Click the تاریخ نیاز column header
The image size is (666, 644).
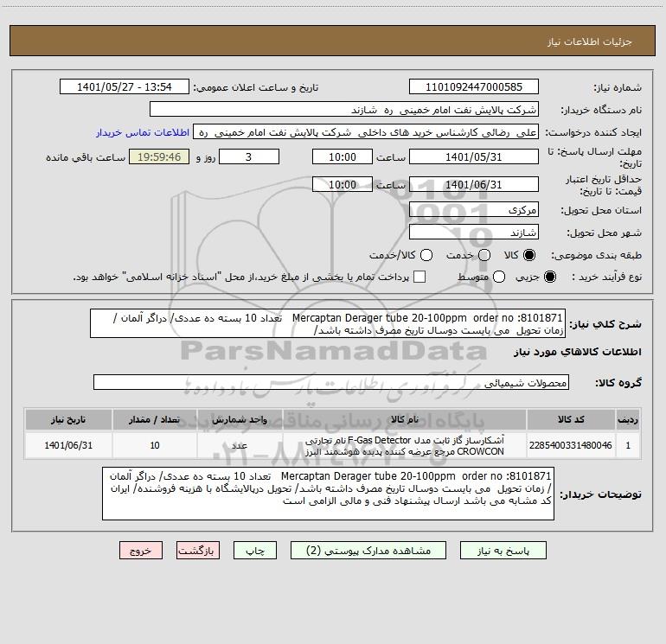pyautogui.click(x=68, y=419)
